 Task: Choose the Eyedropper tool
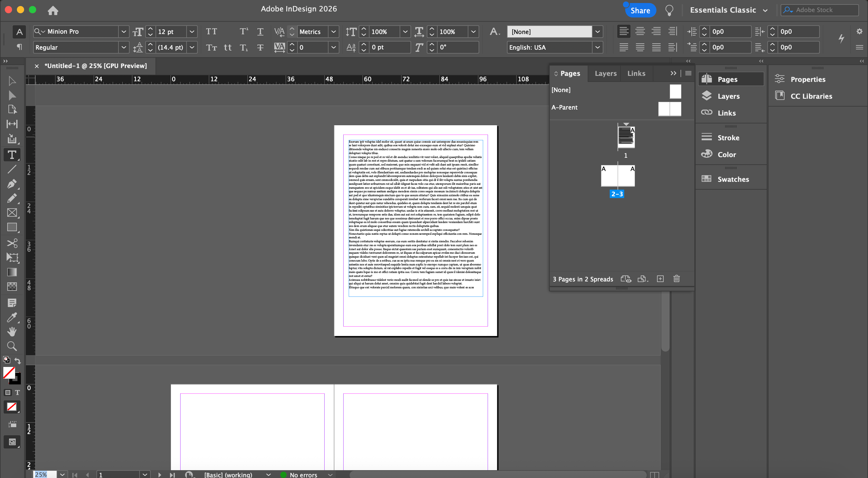coord(11,317)
